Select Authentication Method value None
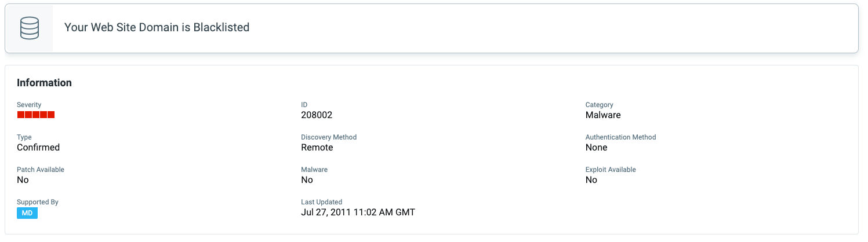The width and height of the screenshot is (868, 242). (597, 148)
